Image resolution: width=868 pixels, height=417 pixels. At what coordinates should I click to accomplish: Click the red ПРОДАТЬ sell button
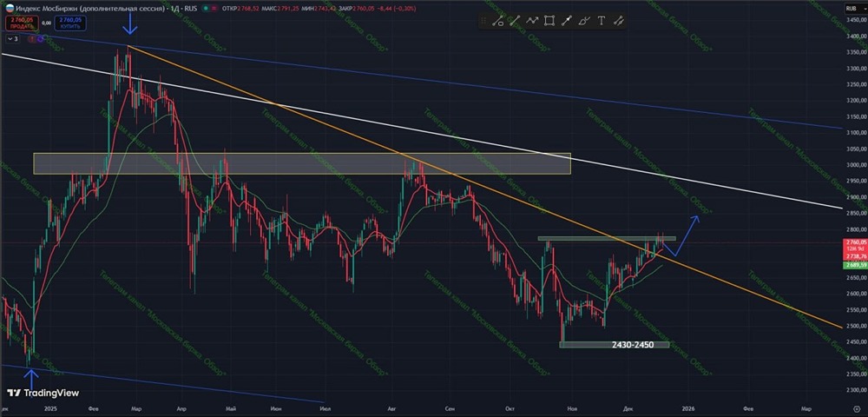[x=22, y=23]
